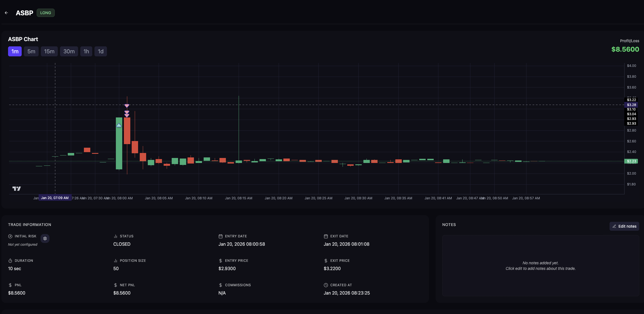Viewport: 644px width, 314px height.
Task: Click the exit date calendar icon
Action: (x=326, y=236)
